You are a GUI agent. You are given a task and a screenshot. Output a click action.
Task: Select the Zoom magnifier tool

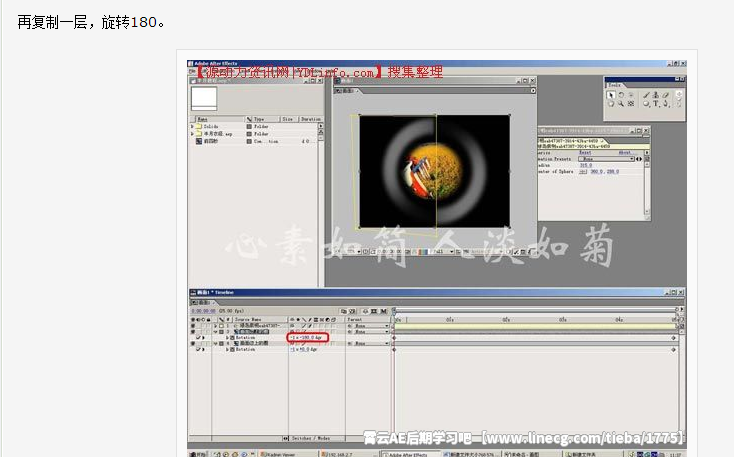621,104
